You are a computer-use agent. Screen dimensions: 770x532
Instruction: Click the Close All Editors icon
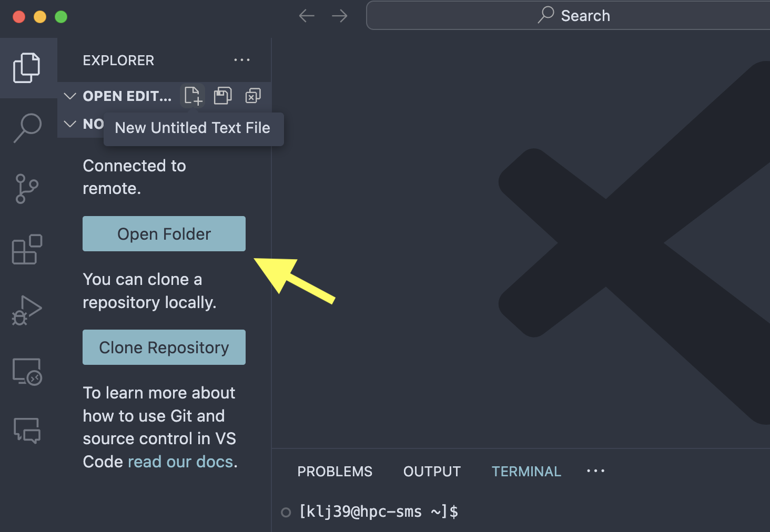coord(253,96)
